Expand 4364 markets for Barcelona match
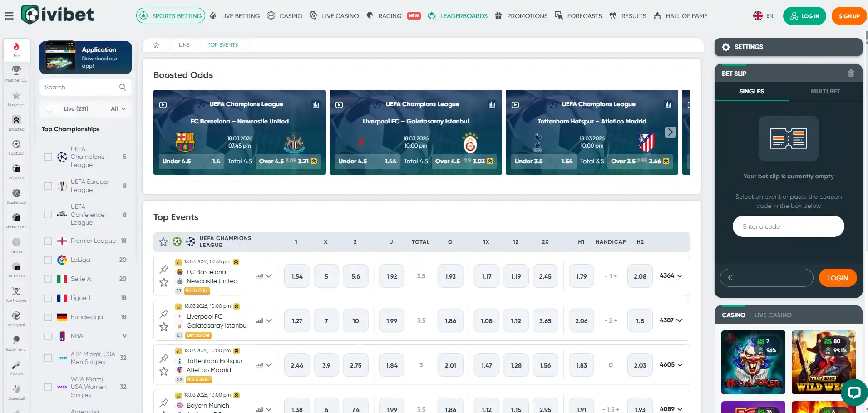Viewport: 868px width, 413px height. coord(671,276)
